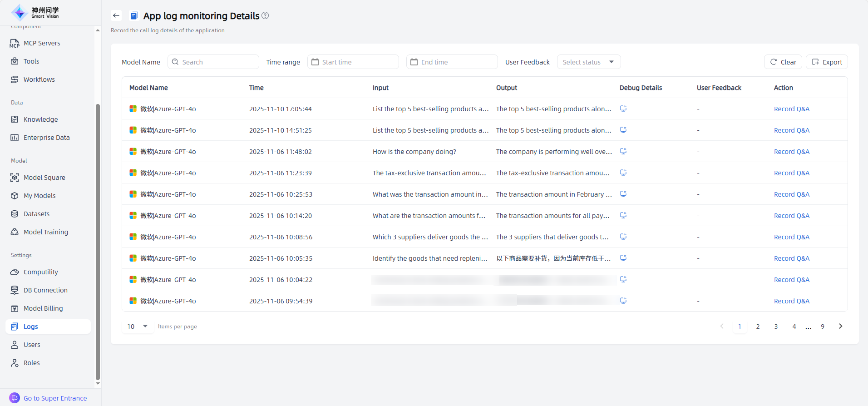Clear the search filters
Image resolution: width=868 pixels, height=406 pixels.
coord(783,62)
